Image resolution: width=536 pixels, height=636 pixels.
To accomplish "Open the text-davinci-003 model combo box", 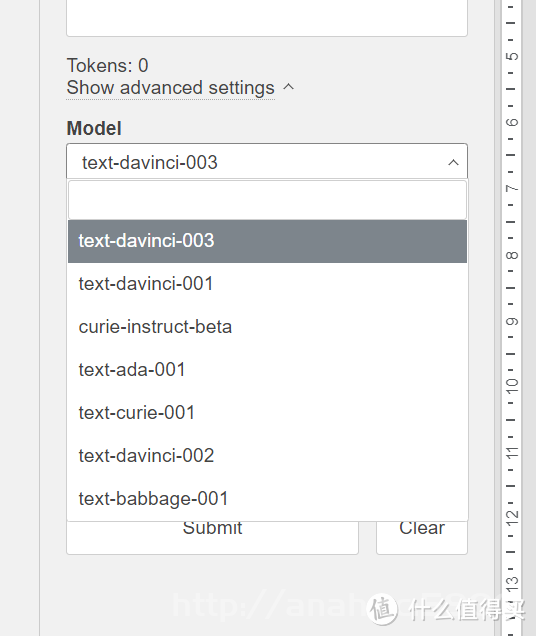I will tap(267, 161).
